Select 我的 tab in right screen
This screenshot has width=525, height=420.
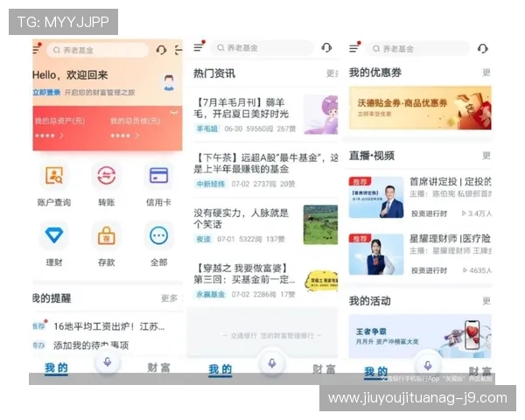coord(375,372)
